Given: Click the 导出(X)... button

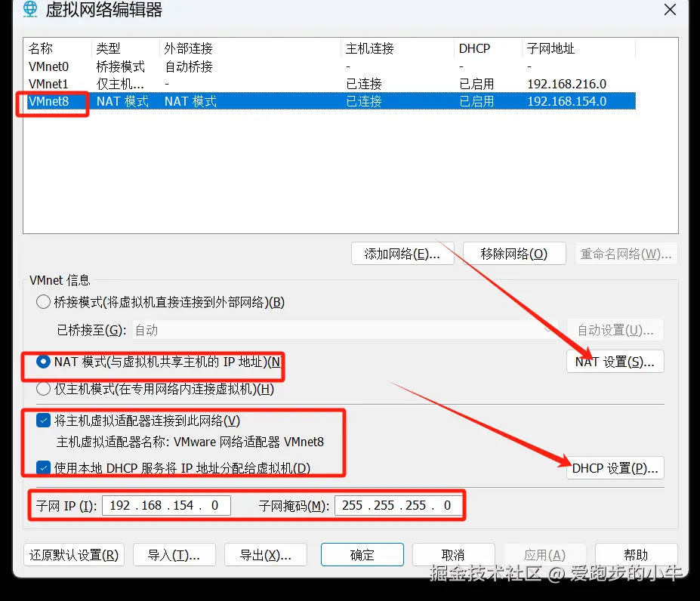Looking at the screenshot, I should coord(266,555).
